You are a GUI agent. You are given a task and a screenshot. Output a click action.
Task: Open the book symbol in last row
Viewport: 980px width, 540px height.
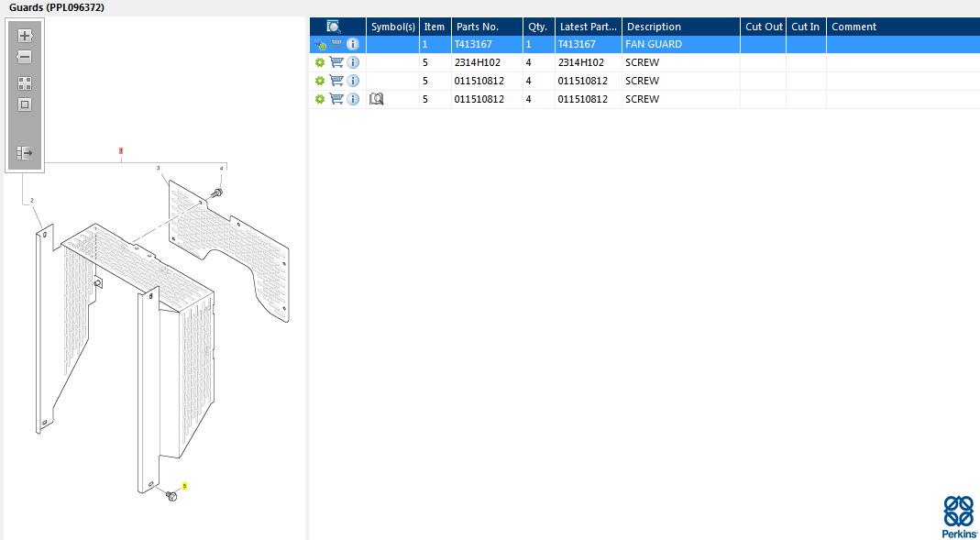tap(376, 99)
